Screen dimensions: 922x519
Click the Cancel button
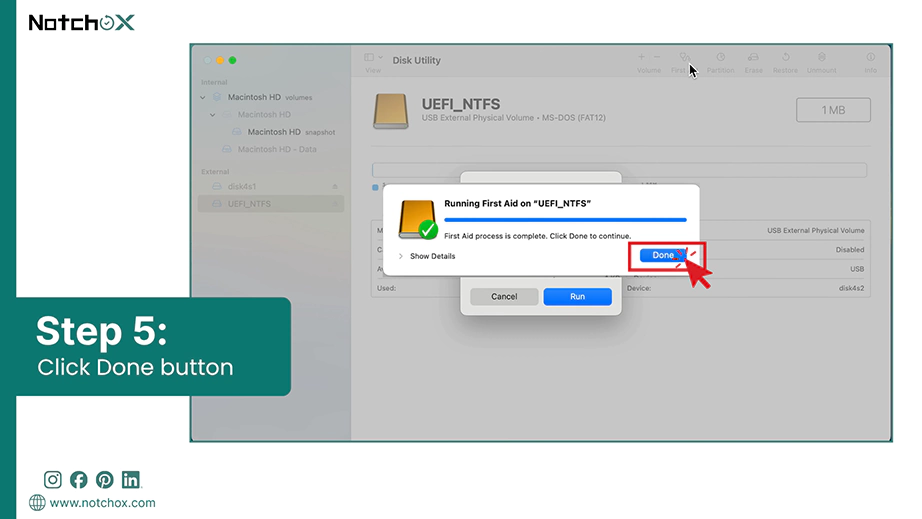click(x=504, y=297)
